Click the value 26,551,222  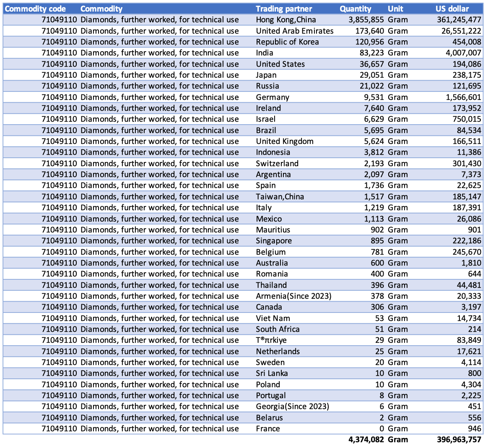click(x=461, y=31)
